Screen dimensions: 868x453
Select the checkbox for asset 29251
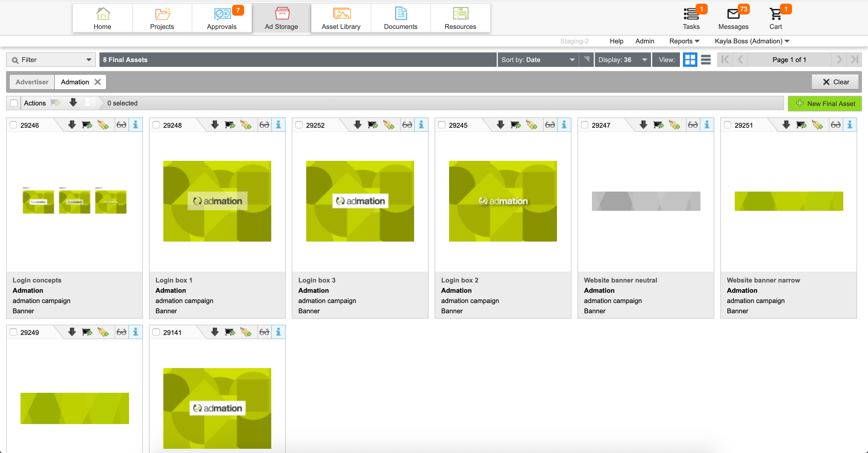click(728, 125)
